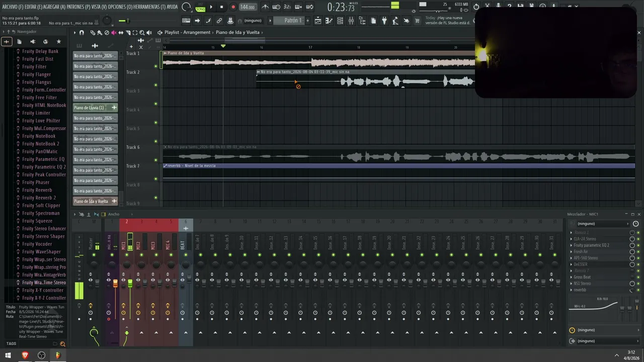Toggle mute light for Track 1
This screenshot has height=362, width=644.
[x=155, y=66]
